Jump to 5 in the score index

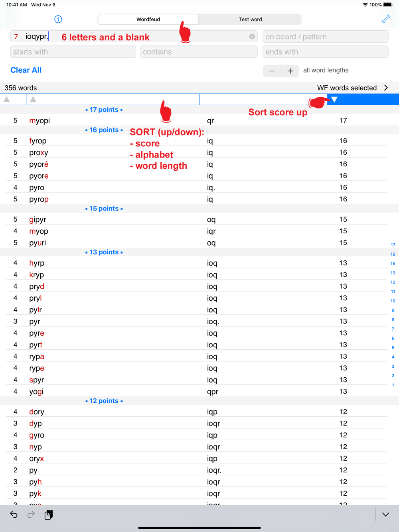(x=393, y=348)
